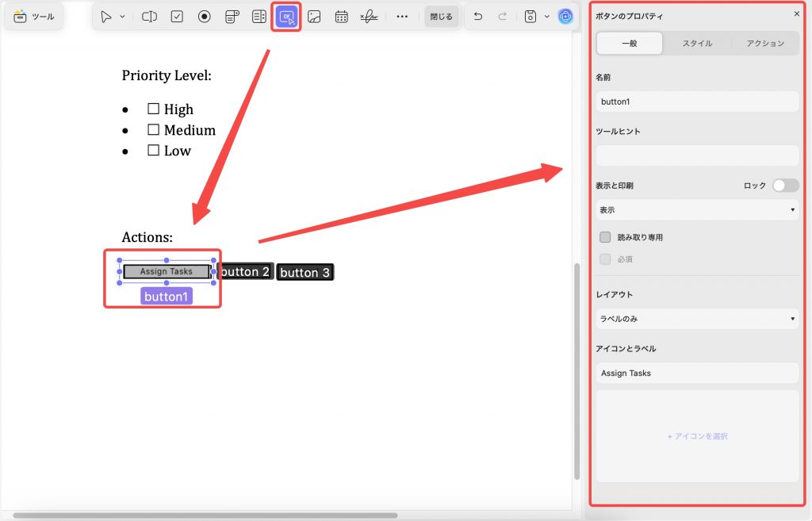The width and height of the screenshot is (812, 521).
Task: Check the Low priority checkbox
Action: click(x=153, y=150)
